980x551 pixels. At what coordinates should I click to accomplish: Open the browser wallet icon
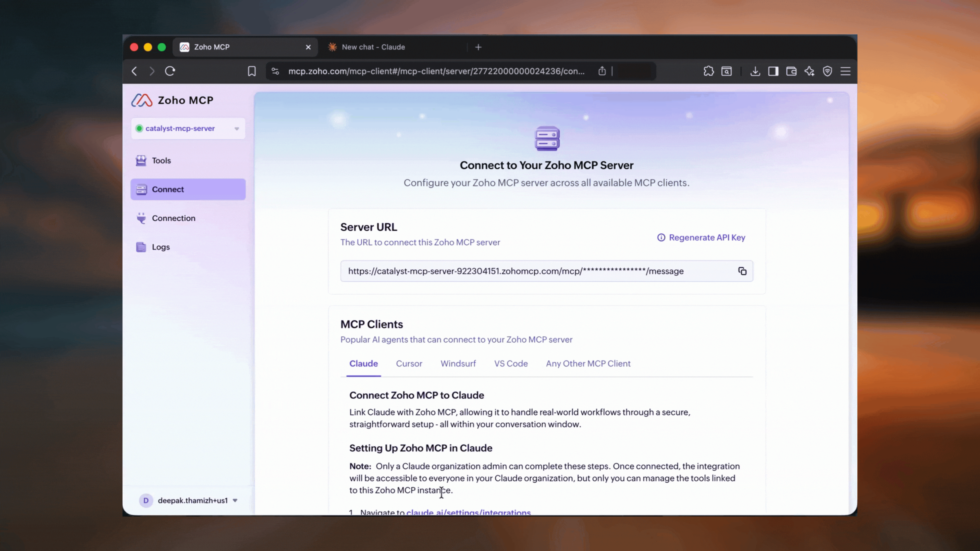pos(791,71)
